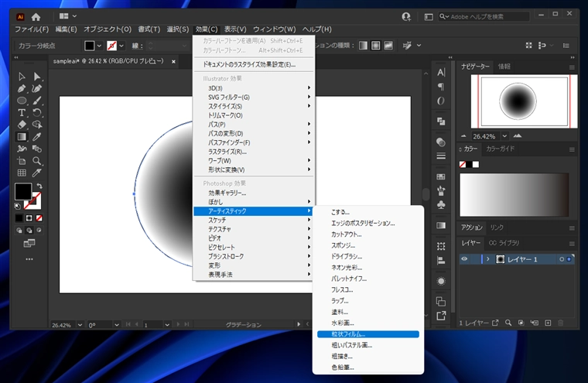
Task: Click the Navigator preview thumbnail
Action: coord(525,101)
